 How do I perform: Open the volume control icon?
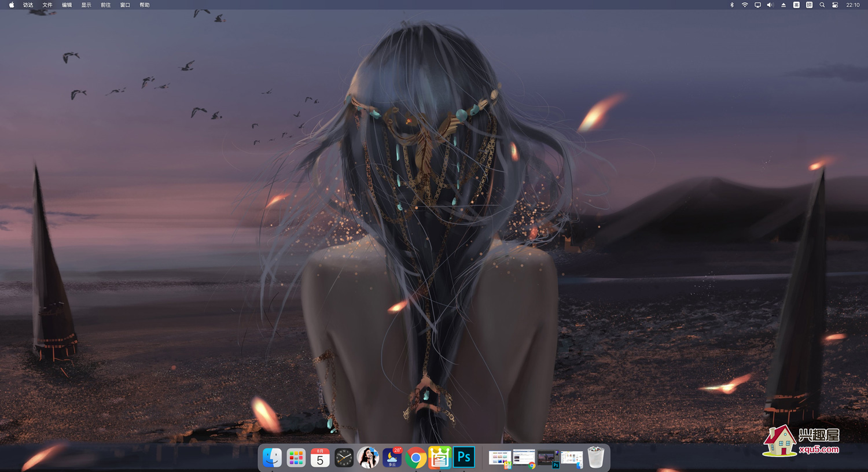(x=770, y=5)
